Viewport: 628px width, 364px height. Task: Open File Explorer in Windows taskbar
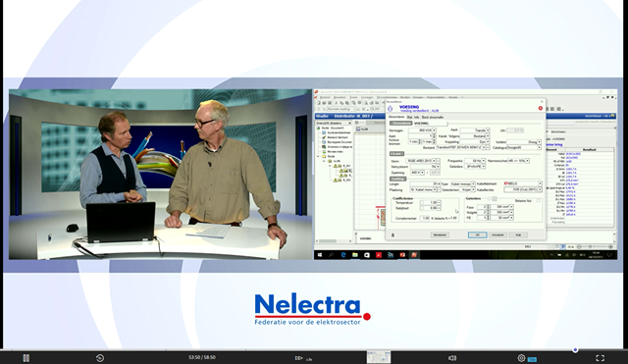[355, 255]
